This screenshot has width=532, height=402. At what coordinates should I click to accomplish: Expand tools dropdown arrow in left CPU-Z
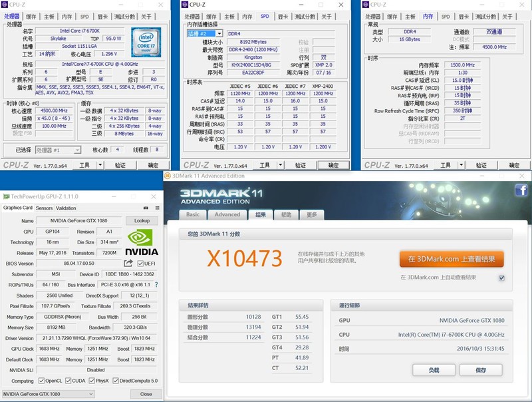(100, 165)
